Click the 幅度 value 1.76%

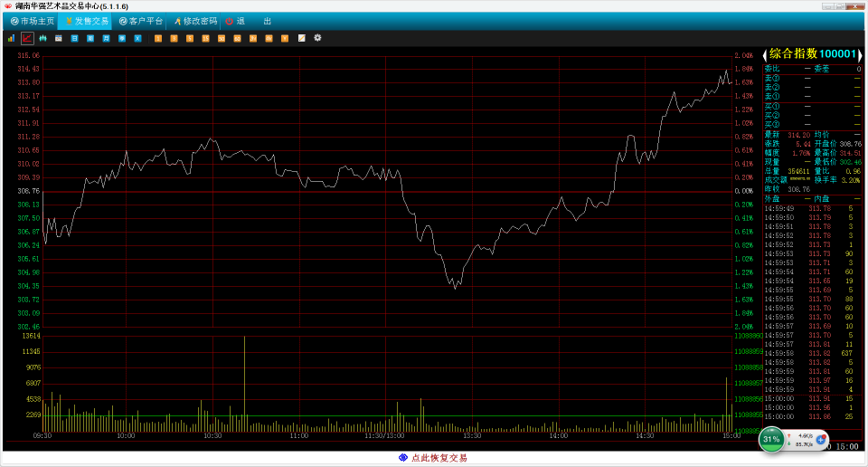pyautogui.click(x=801, y=153)
